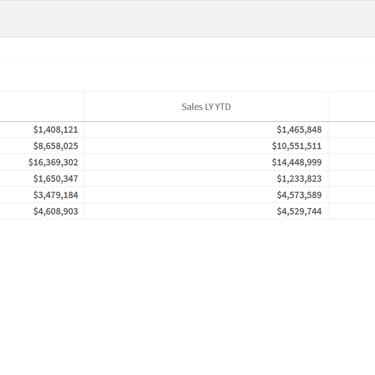Image resolution: width=375 pixels, height=375 pixels.
Task: Click the $1,408,121 value
Action: (56, 130)
